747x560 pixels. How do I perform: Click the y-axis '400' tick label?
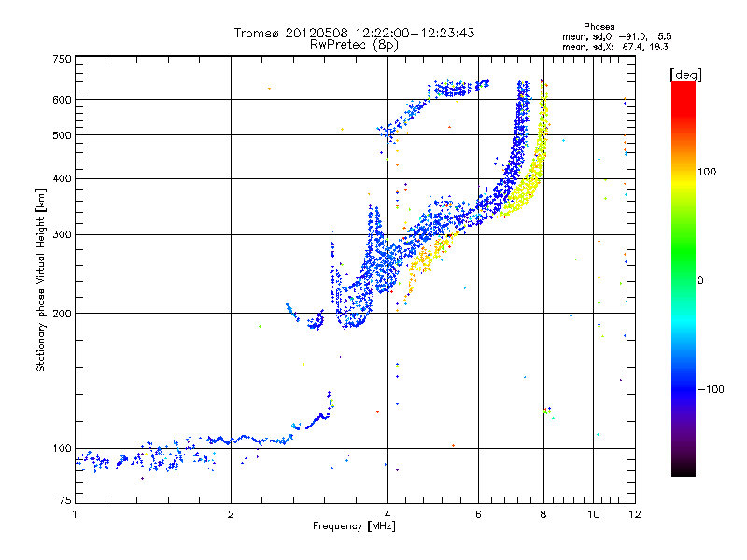tap(62, 178)
